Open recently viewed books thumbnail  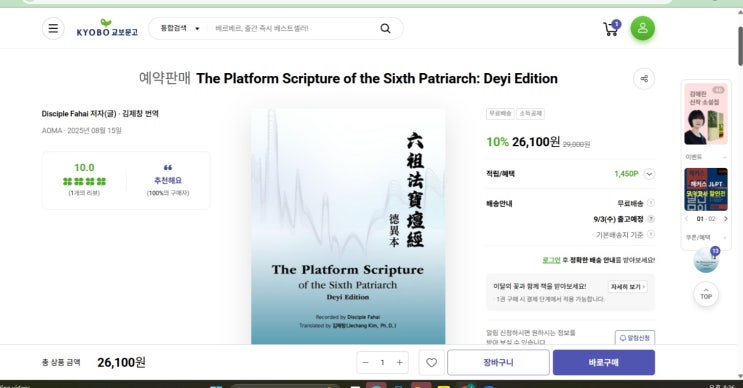point(706,260)
